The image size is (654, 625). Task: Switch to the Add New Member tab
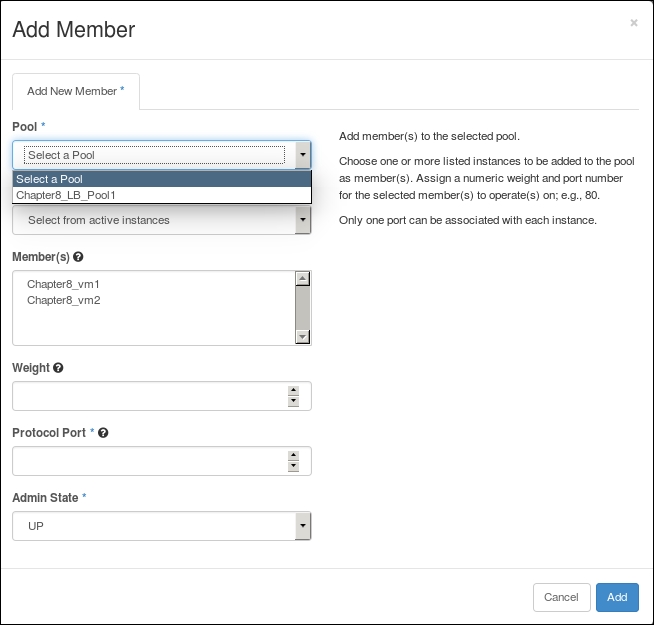pos(76,91)
